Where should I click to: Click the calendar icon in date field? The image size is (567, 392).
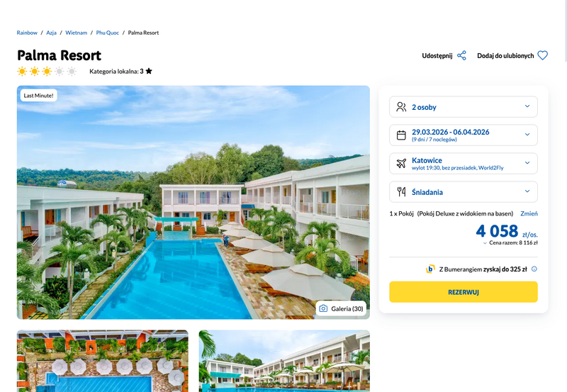pyautogui.click(x=401, y=135)
